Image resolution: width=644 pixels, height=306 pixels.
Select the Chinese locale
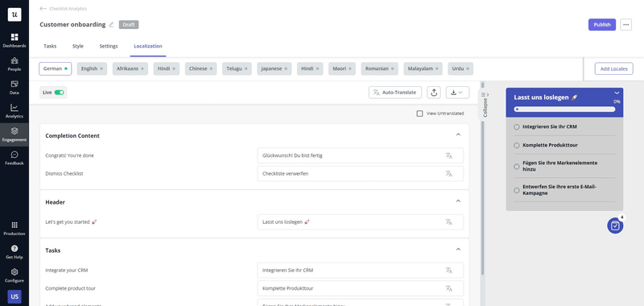point(200,68)
